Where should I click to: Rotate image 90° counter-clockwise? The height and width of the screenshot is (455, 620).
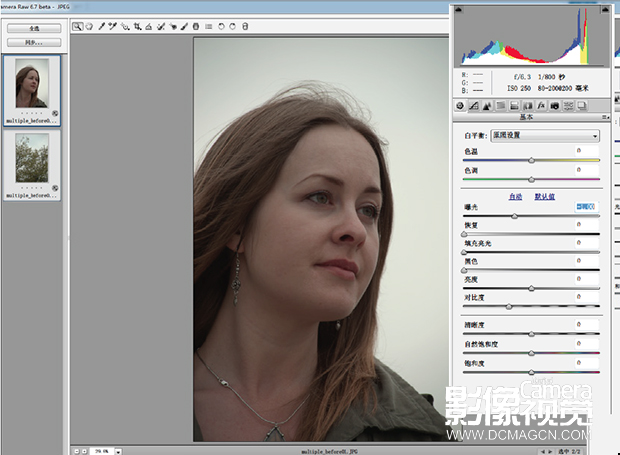[x=221, y=26]
